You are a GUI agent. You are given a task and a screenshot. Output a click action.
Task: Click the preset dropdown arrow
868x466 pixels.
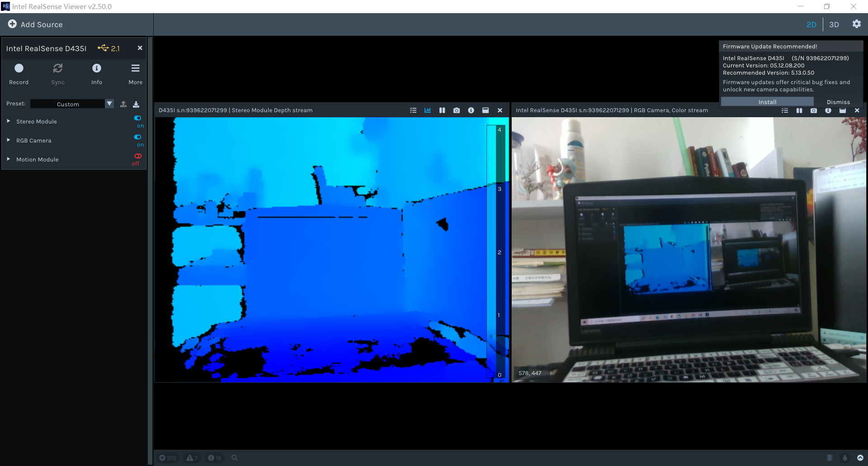tap(109, 104)
